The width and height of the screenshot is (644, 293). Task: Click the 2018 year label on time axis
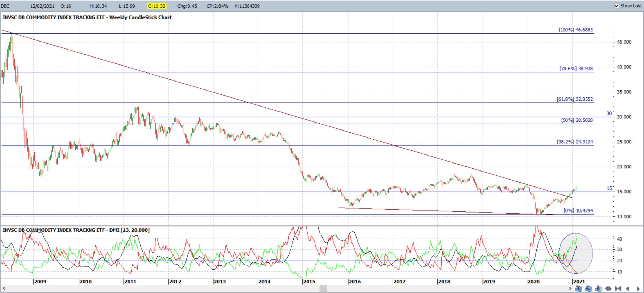(444, 282)
